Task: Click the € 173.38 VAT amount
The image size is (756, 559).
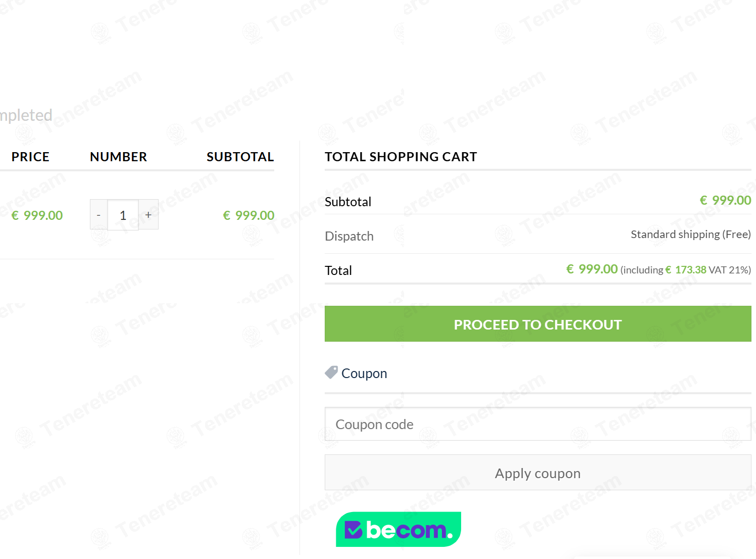Action: pyautogui.click(x=686, y=270)
